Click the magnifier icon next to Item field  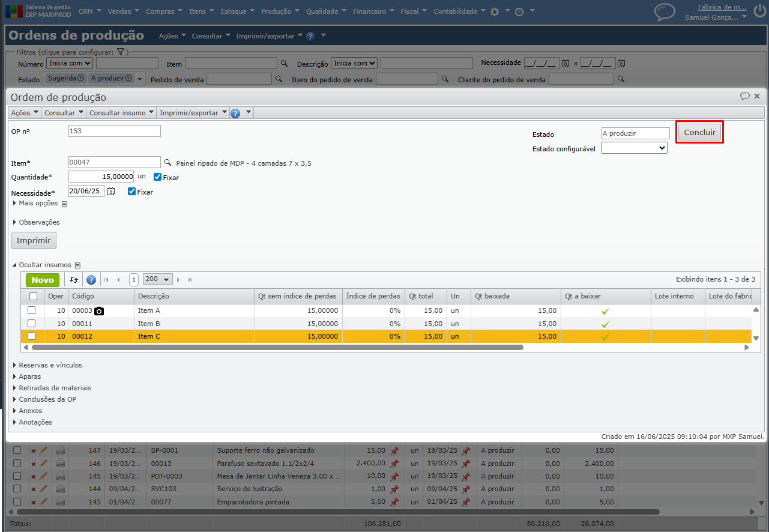[168, 163]
